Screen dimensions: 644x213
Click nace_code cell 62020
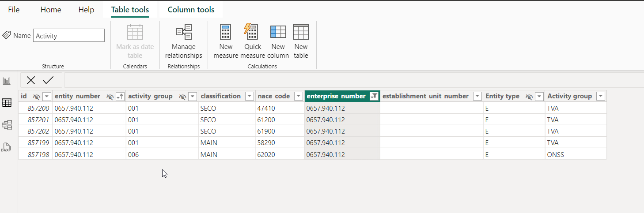280,154
